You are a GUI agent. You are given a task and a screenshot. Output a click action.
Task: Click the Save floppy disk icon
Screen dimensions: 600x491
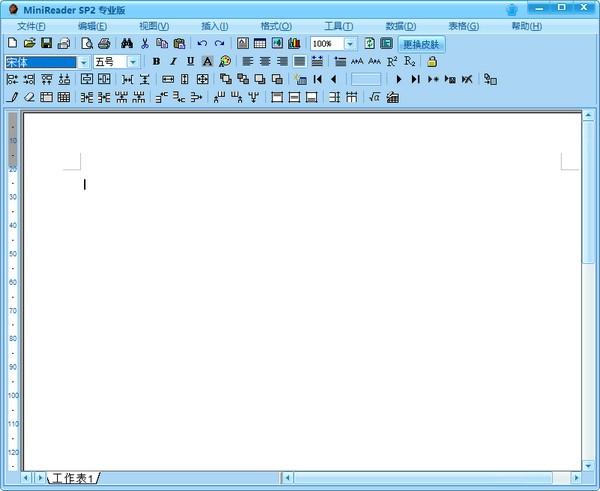[x=46, y=43]
